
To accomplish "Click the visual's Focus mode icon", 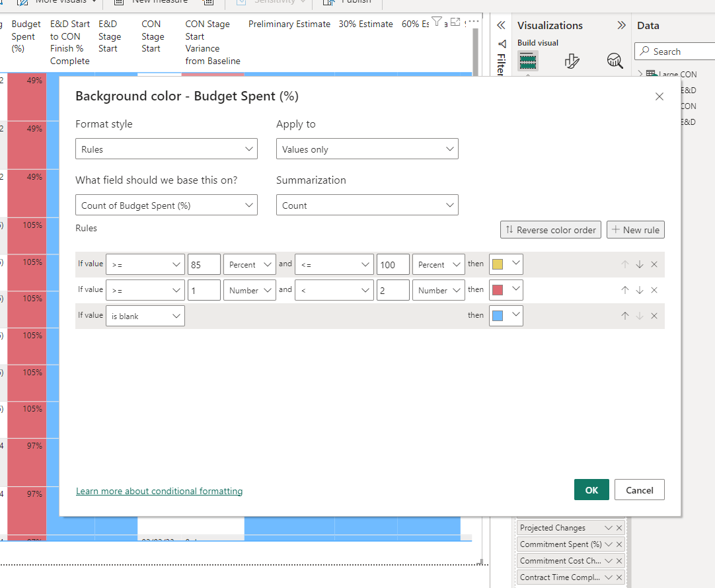I will pos(455,21).
